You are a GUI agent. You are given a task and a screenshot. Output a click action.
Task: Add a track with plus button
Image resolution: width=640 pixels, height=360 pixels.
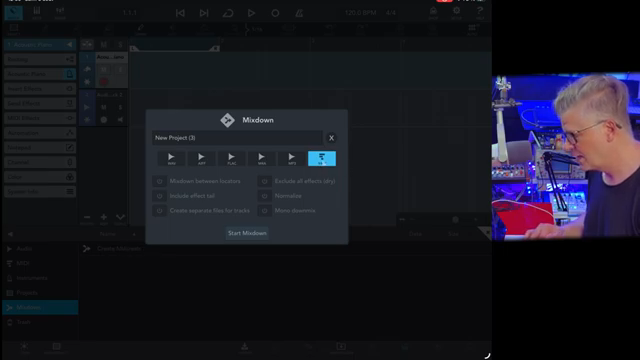tap(104, 218)
